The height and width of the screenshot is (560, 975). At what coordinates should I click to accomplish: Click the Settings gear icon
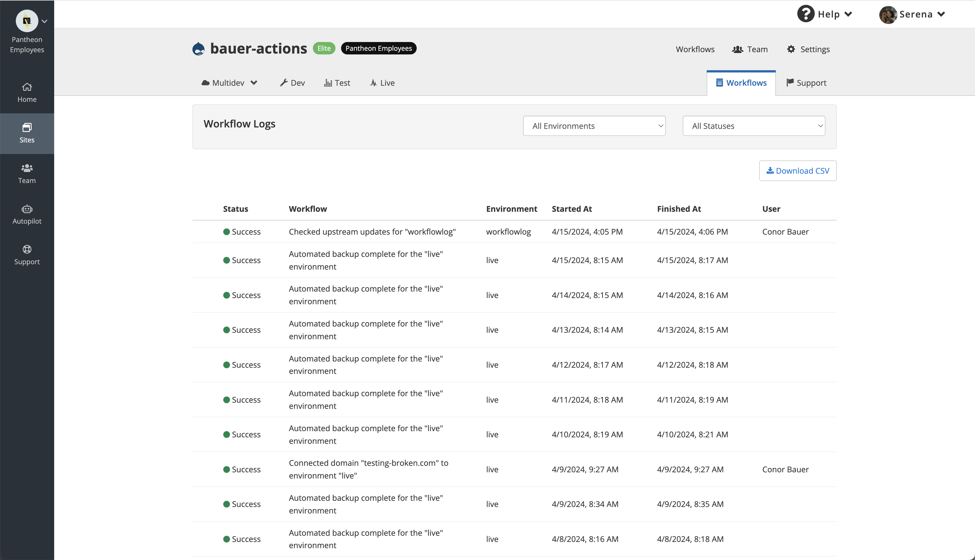[x=791, y=49]
